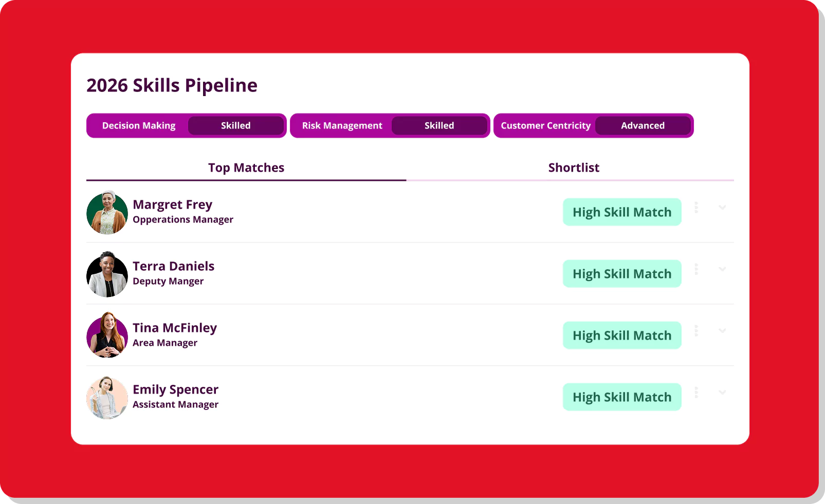Open Emily Spencer's name link
Screen dimensions: 825x504
[x=175, y=389]
